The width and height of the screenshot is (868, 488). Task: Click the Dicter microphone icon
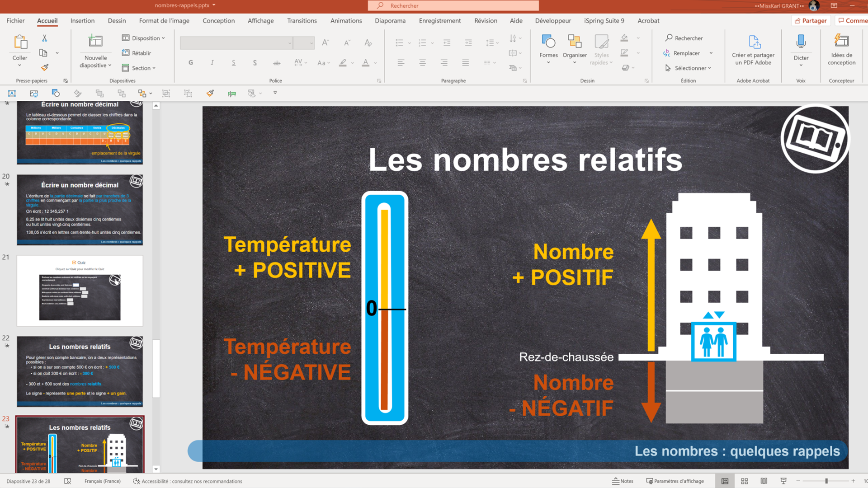click(801, 42)
